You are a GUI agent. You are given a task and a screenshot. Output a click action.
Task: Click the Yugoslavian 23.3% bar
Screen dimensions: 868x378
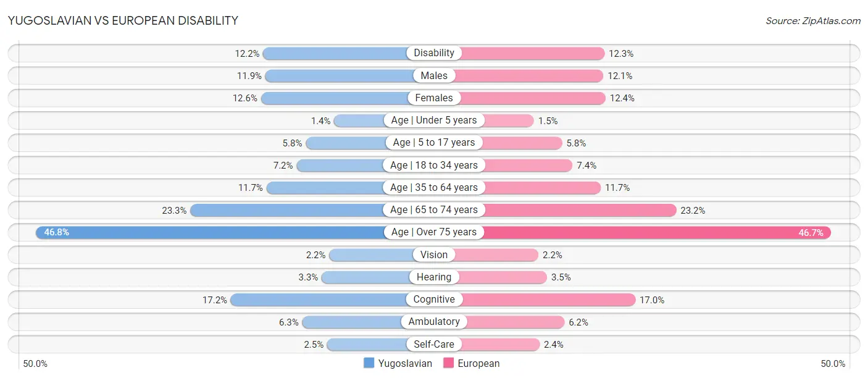[x=288, y=210]
